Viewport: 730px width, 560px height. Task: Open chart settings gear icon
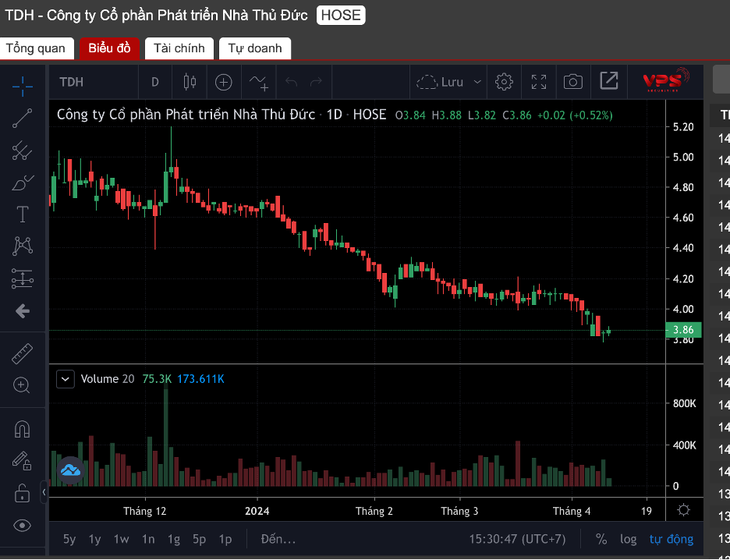pyautogui.click(x=504, y=82)
